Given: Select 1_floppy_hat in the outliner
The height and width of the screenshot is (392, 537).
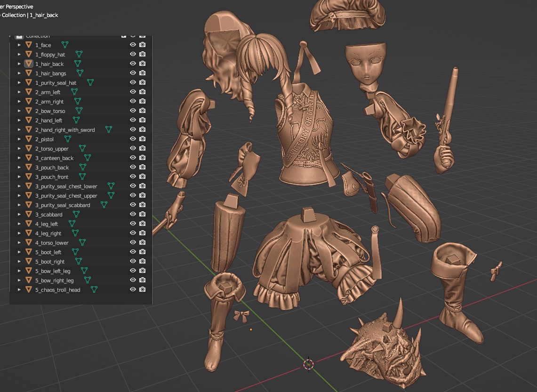Looking at the screenshot, I should 50,55.
